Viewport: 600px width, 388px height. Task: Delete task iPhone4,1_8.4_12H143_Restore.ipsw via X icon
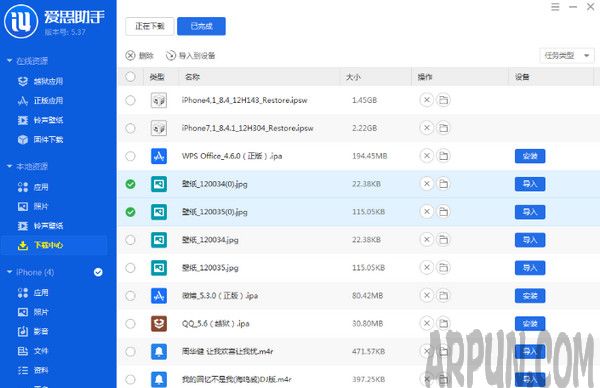click(427, 100)
